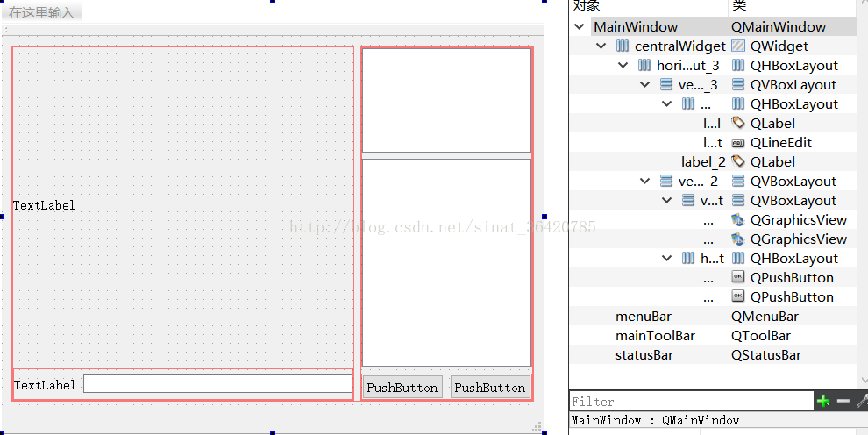Collapse the v...t layout node
Screen dimensions: 868x435
click(667, 200)
